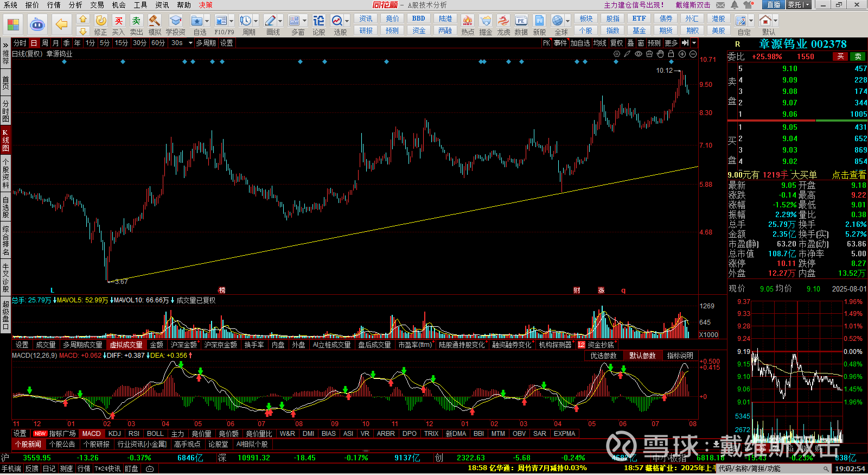
Task: Toggle the chart lock icon
Action: [671, 54]
